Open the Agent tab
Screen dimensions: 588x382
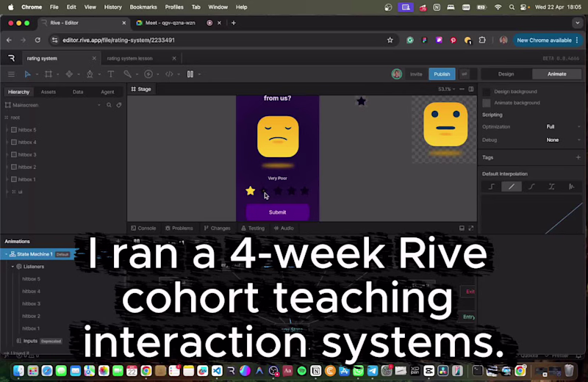pos(107,92)
